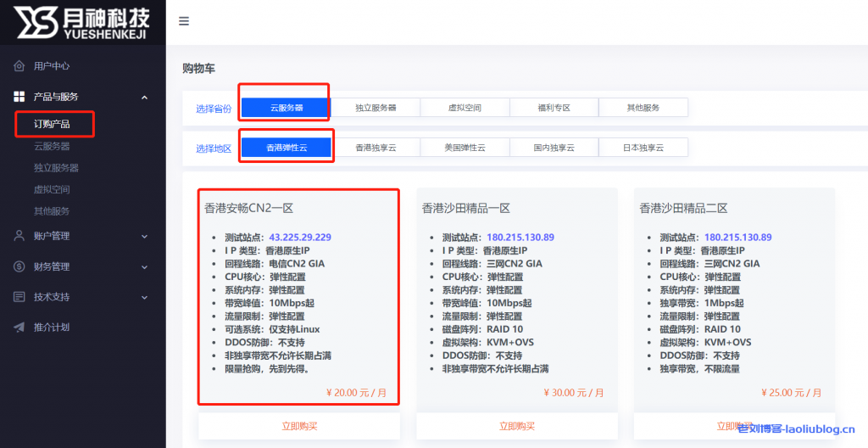Open test IP link 43.225.29.229
The height and width of the screenshot is (448, 868).
(300, 238)
